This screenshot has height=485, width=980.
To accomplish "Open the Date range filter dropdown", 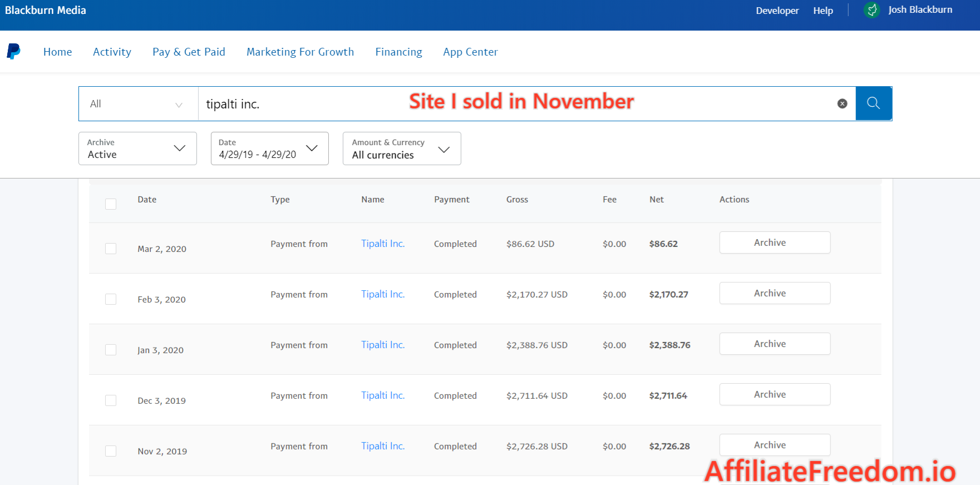I will click(x=270, y=149).
